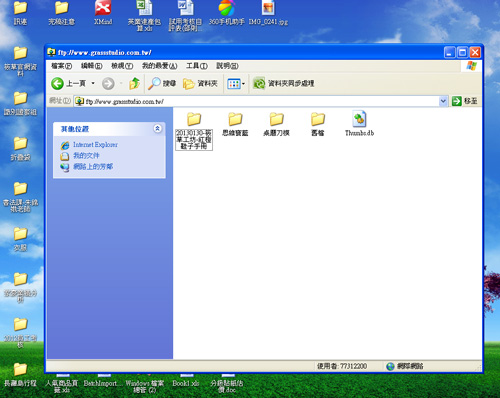Viewport: 500px width, 398px height.
Task: Select IMG_0241.jpg on the desktop
Action: click(x=268, y=13)
